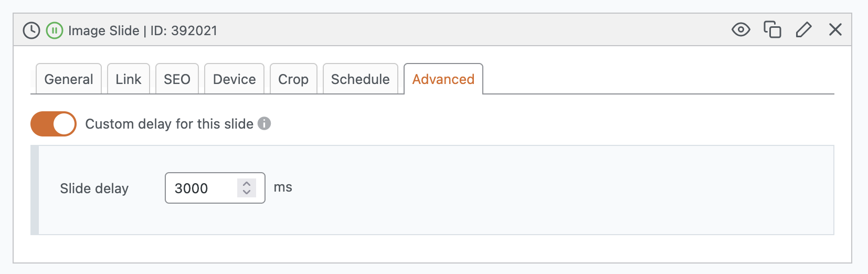Open the General tab
The width and height of the screenshot is (868, 274).
pyautogui.click(x=69, y=79)
